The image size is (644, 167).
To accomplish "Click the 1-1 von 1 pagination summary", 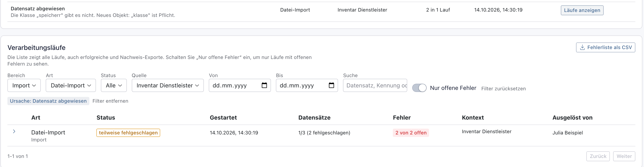I will [17, 156].
